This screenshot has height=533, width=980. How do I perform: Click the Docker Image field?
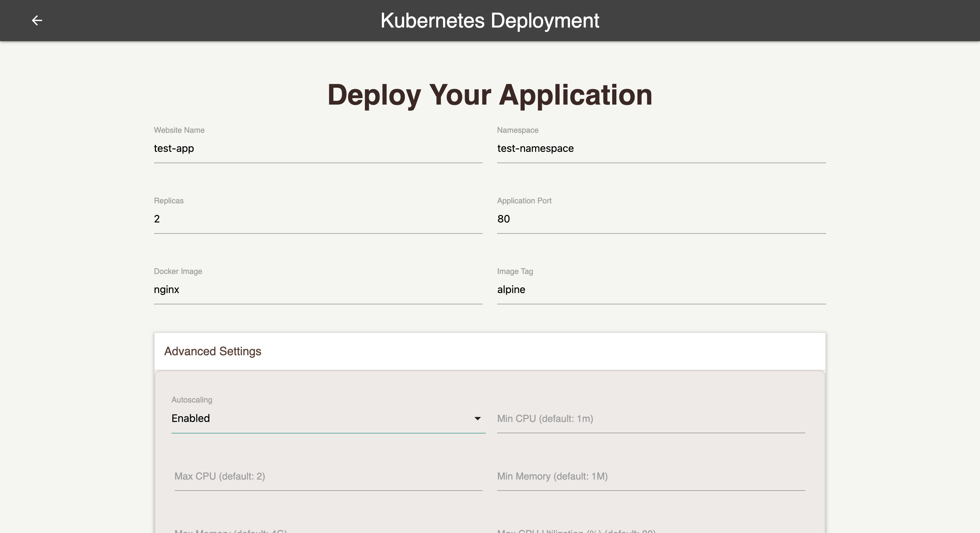(318, 290)
